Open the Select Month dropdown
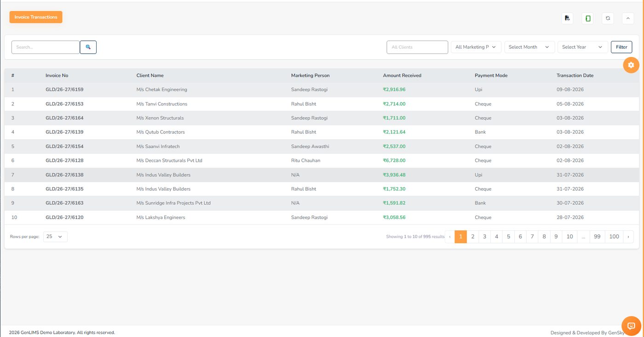 pyautogui.click(x=529, y=47)
